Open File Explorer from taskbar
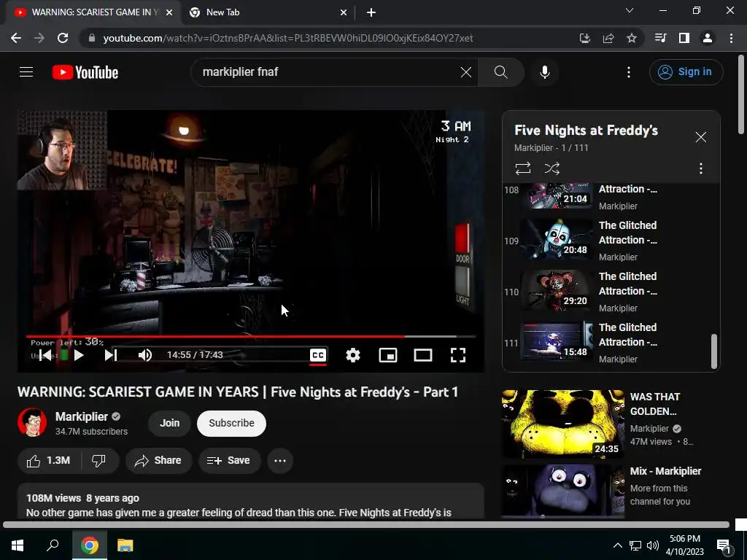This screenshot has height=560, width=747. [125, 545]
